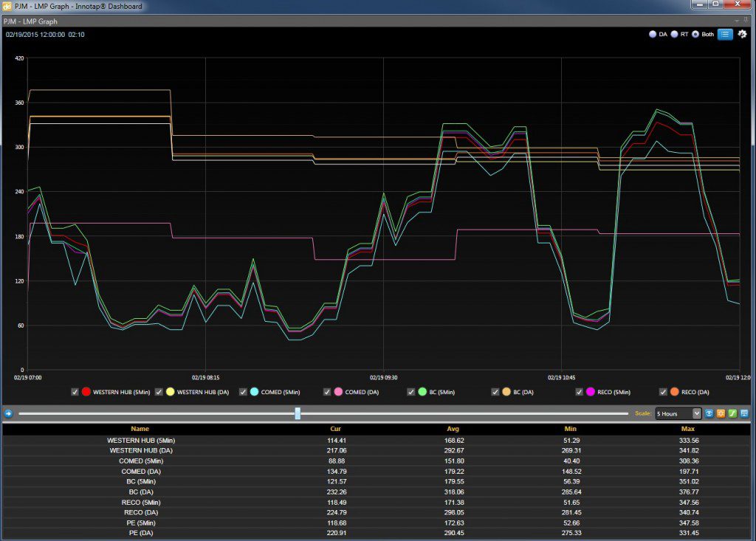Open the chart settings gear icon
756x541 pixels.
click(x=742, y=34)
